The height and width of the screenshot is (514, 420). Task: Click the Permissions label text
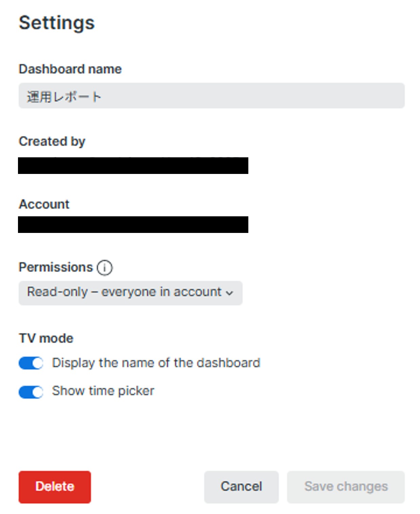(x=56, y=267)
